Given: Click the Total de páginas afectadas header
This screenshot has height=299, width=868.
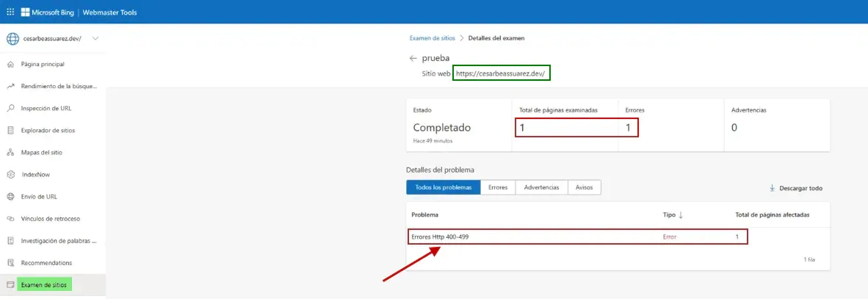Looking at the screenshot, I should point(773,215).
